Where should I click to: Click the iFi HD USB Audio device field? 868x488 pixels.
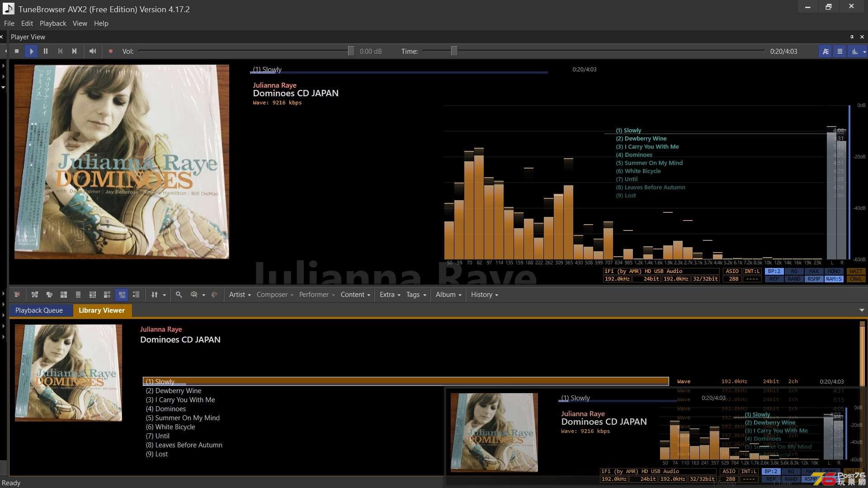pos(661,272)
